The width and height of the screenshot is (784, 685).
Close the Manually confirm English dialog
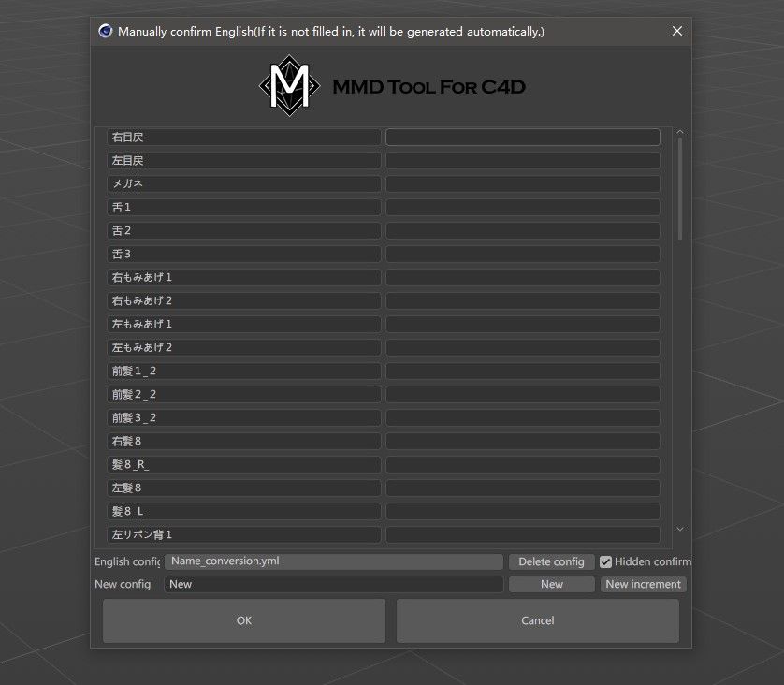[677, 31]
